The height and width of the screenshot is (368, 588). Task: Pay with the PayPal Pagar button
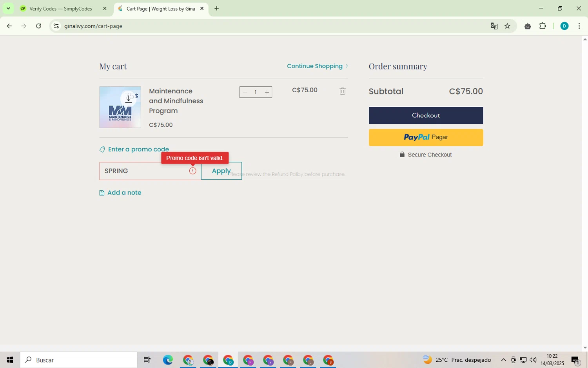[426, 137]
